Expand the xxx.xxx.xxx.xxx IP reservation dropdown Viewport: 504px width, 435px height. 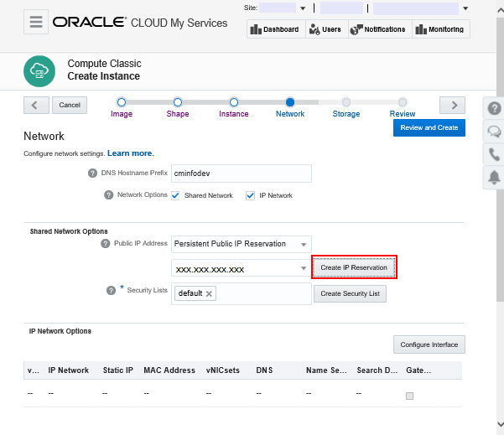(304, 268)
